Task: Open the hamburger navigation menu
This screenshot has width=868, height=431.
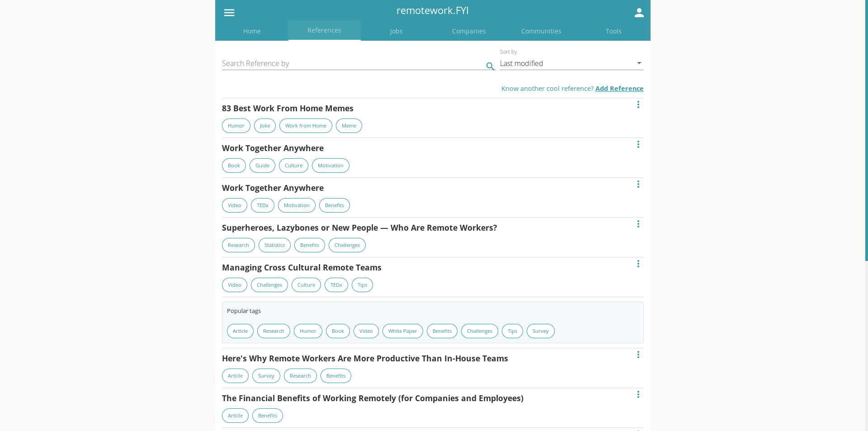Action: (x=229, y=13)
